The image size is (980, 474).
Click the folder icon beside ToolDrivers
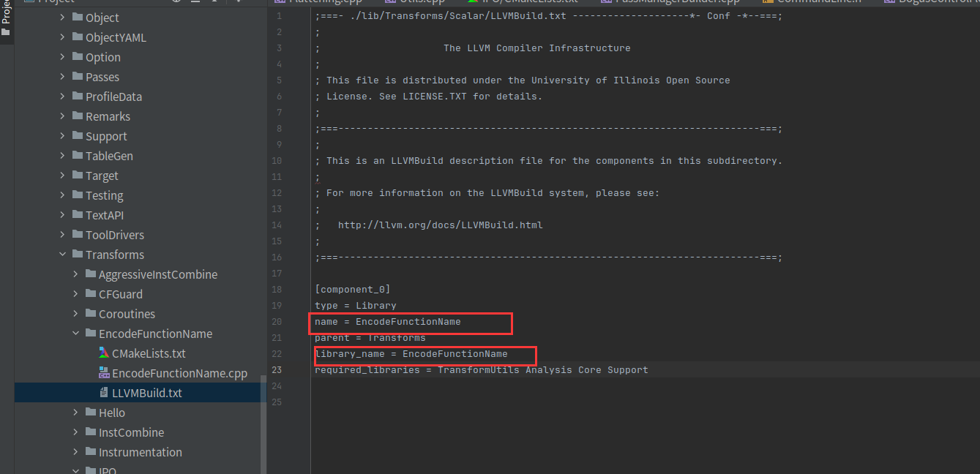[x=78, y=235]
